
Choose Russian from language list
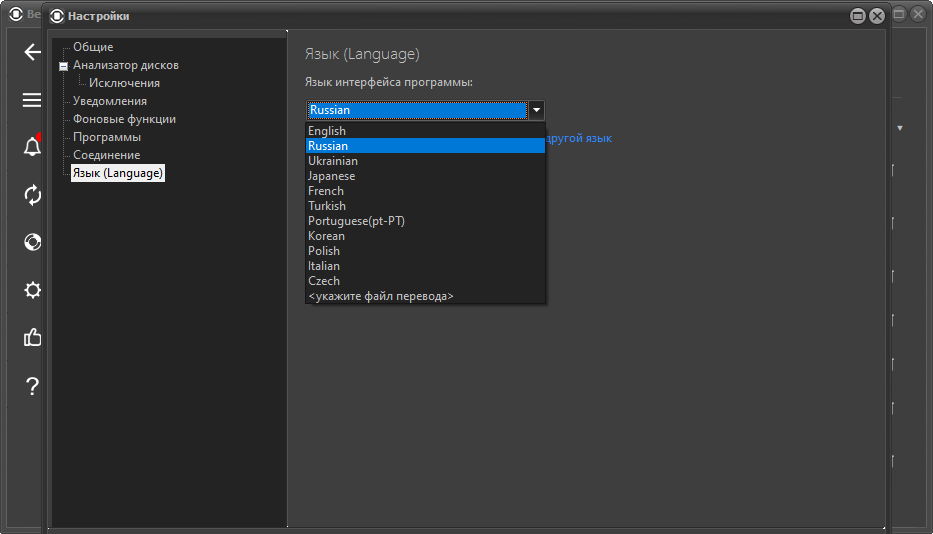point(425,146)
